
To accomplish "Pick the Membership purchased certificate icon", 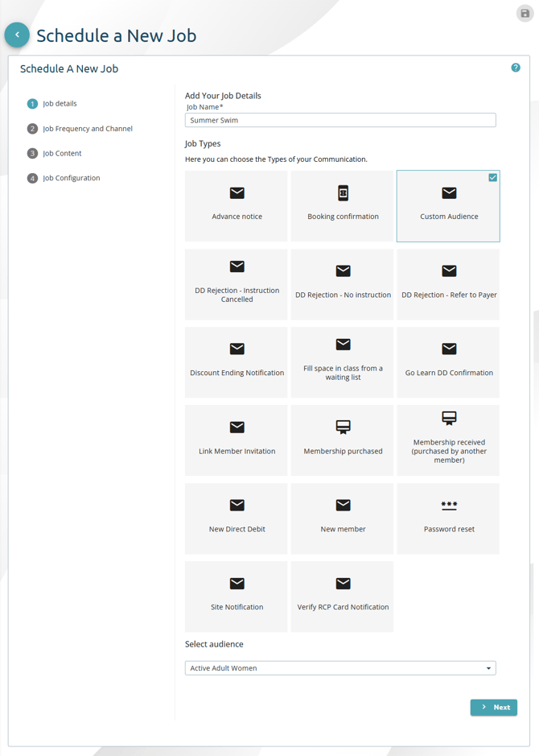I will coord(343,428).
